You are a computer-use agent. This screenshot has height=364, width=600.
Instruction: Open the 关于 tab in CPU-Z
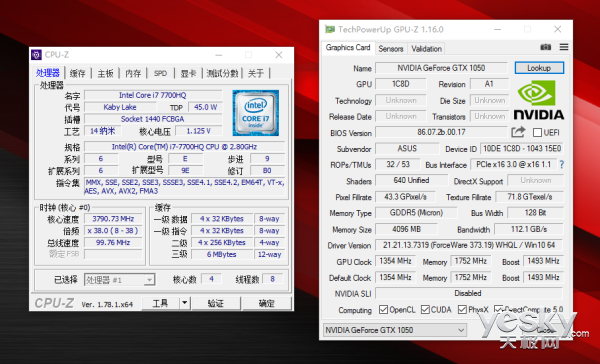256,73
